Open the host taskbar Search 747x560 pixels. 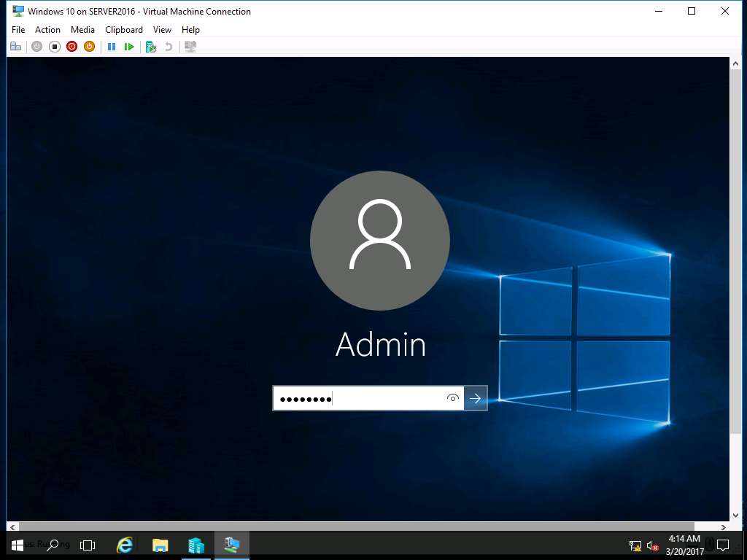pos(53,545)
